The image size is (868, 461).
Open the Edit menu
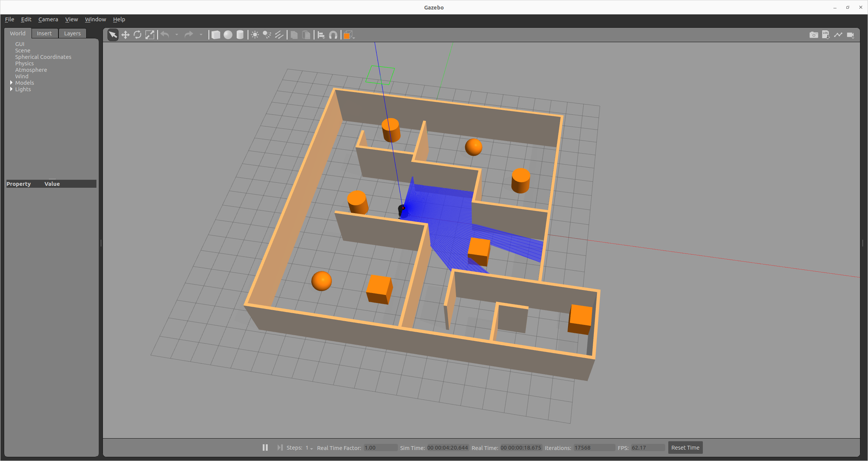26,19
